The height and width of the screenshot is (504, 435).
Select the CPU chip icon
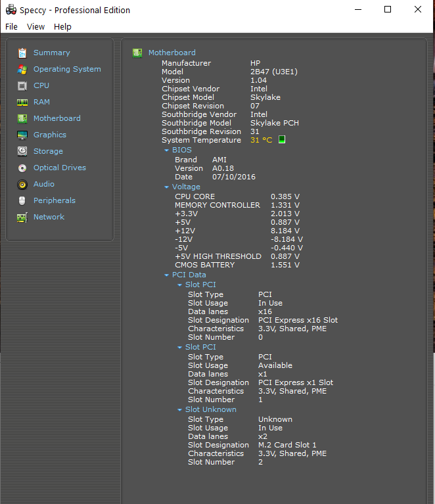(x=22, y=85)
